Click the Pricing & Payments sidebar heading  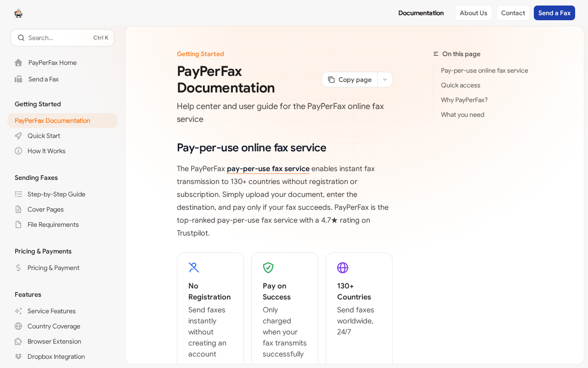[43, 251]
